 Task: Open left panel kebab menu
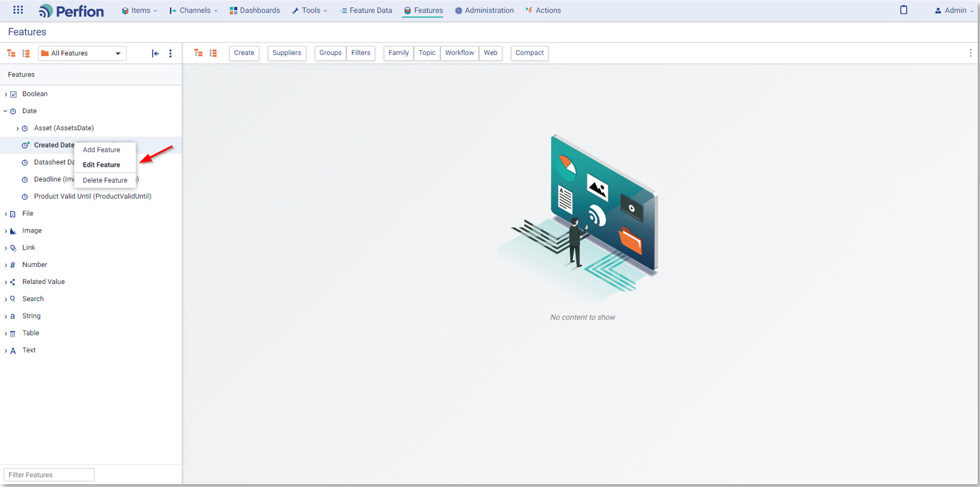[x=170, y=53]
